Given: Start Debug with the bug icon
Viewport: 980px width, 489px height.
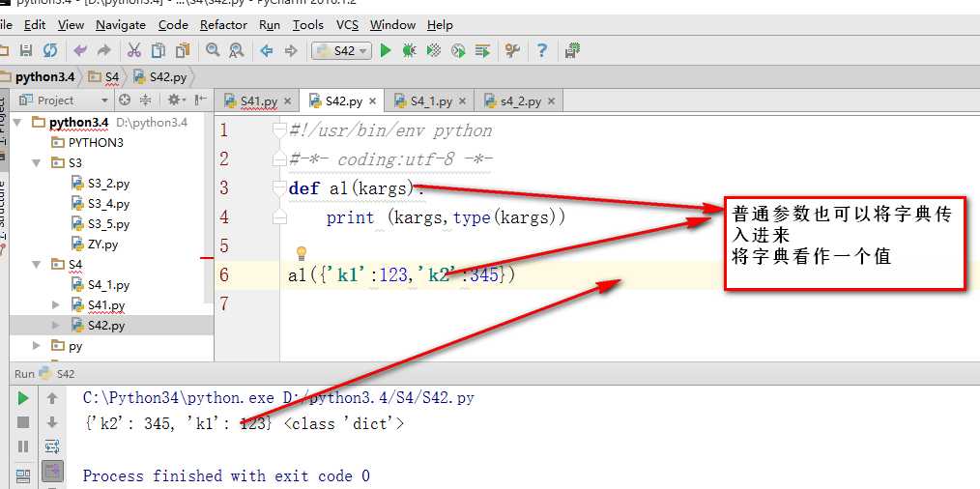Looking at the screenshot, I should [410, 50].
